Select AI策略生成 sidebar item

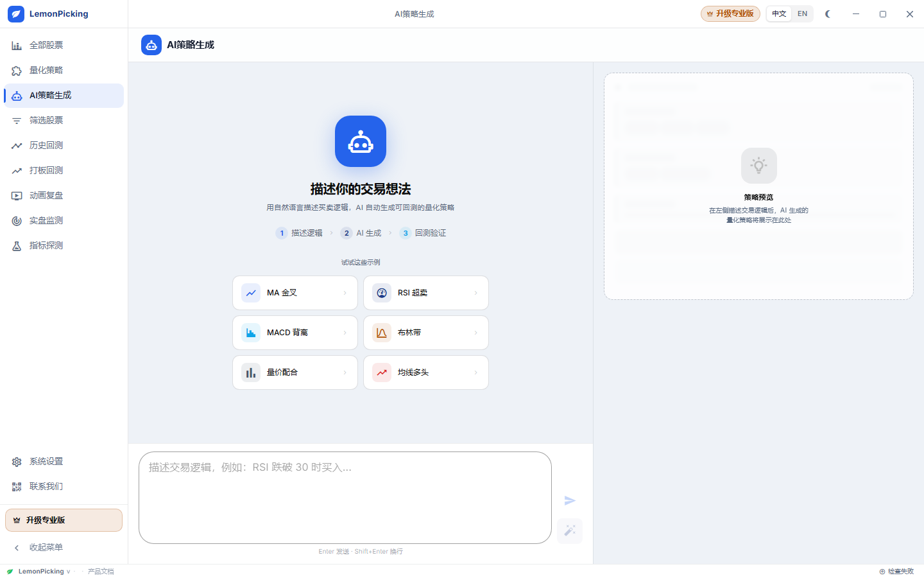(64, 96)
